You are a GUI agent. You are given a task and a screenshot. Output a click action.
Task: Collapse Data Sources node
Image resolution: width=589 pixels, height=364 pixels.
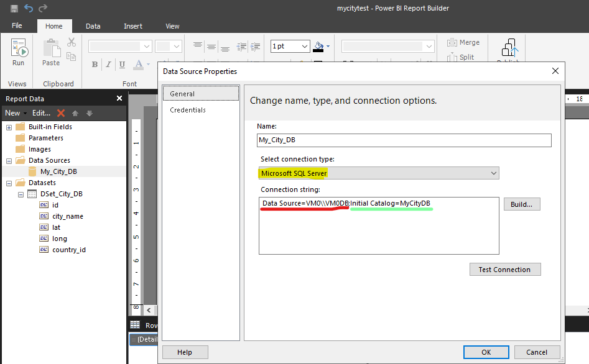point(9,161)
